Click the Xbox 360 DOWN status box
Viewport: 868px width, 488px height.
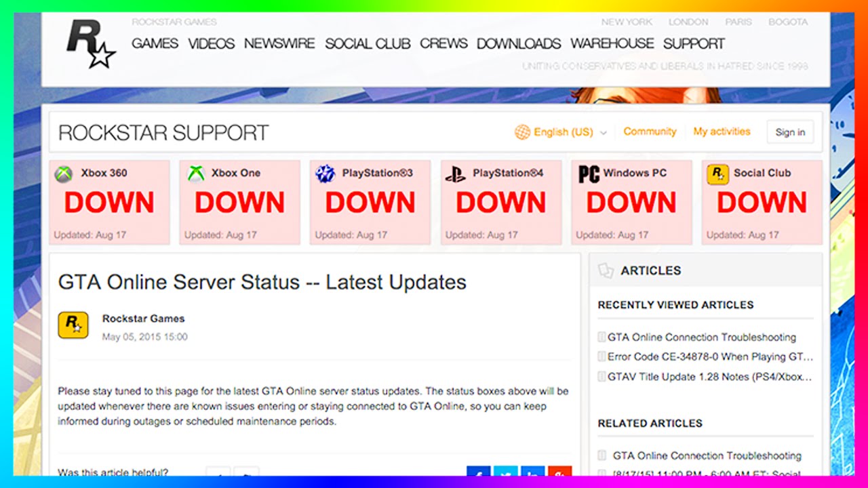coord(109,202)
